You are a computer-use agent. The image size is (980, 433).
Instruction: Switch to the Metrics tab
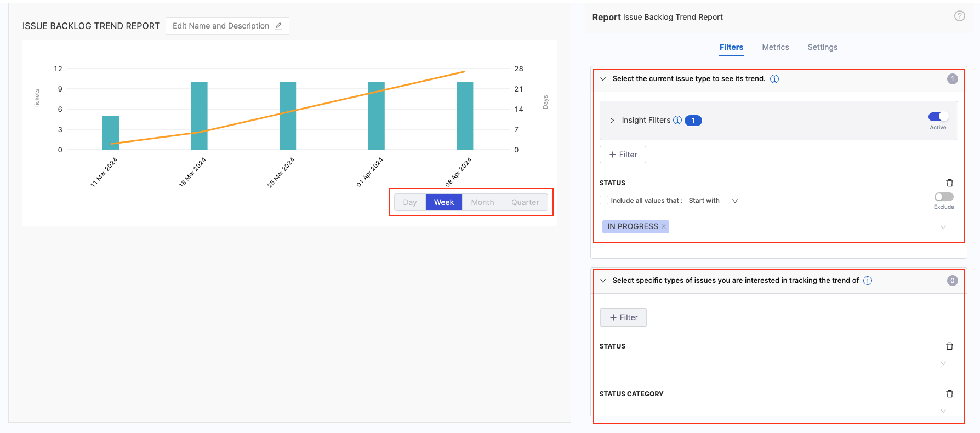tap(775, 47)
